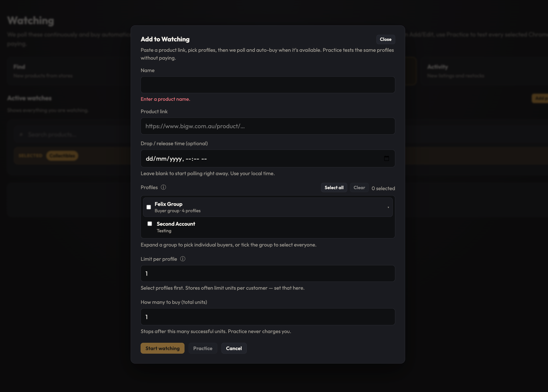
Task: Close the Add to Watching dialog
Action: [x=386, y=39]
